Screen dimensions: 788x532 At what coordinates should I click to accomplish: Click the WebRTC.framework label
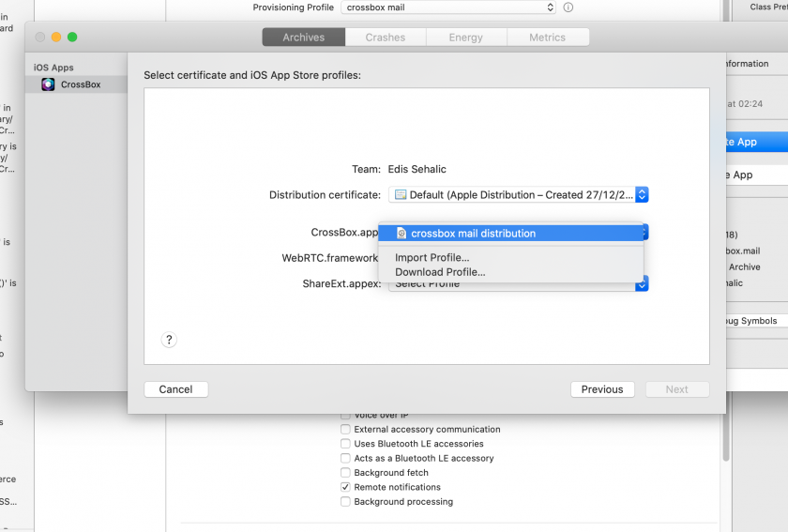coord(329,258)
